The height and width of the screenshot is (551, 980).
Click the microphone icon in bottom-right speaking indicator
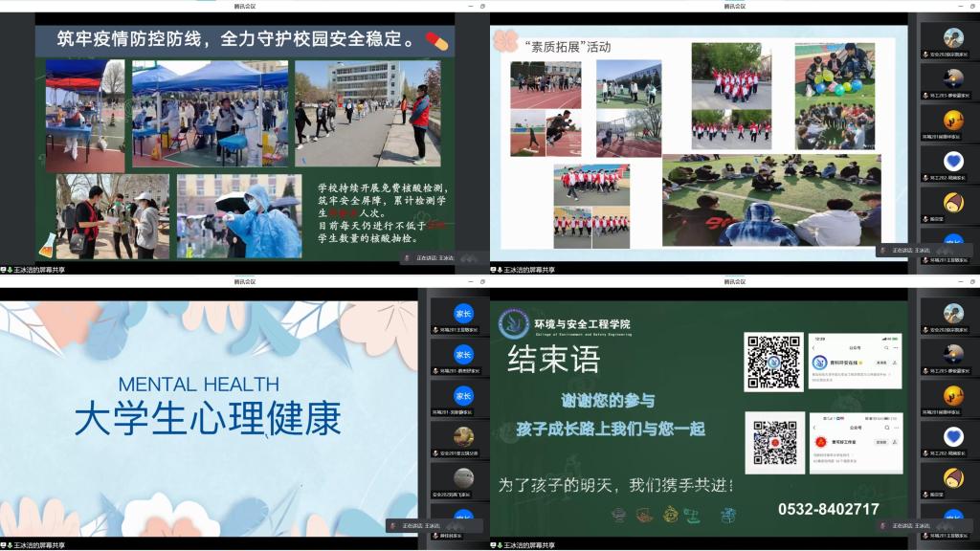click(885, 525)
